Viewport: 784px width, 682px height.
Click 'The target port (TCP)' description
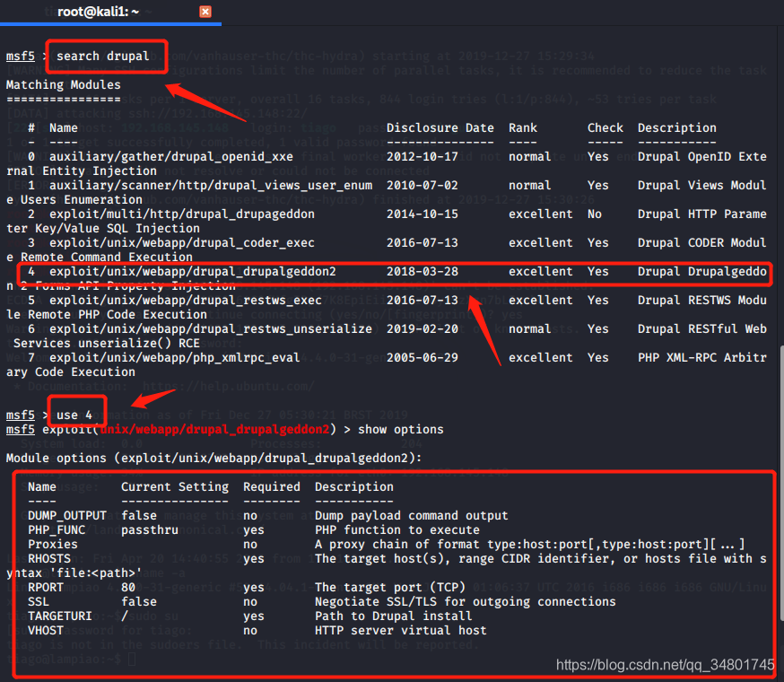[390, 588]
